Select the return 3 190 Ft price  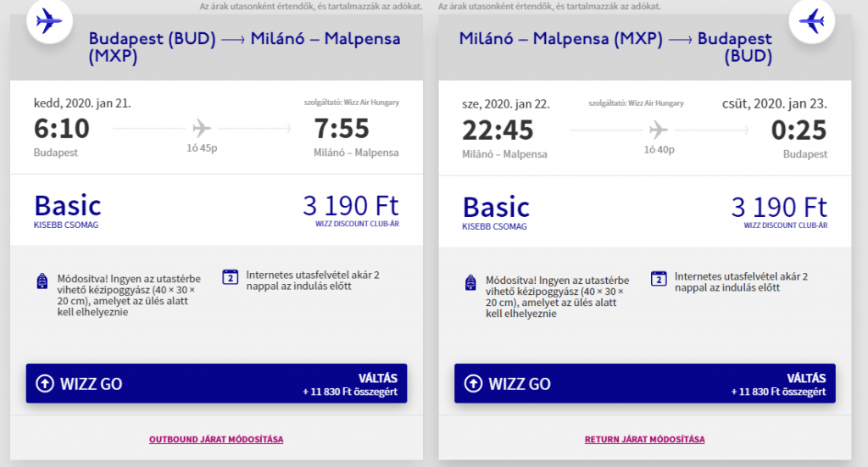[x=779, y=208]
